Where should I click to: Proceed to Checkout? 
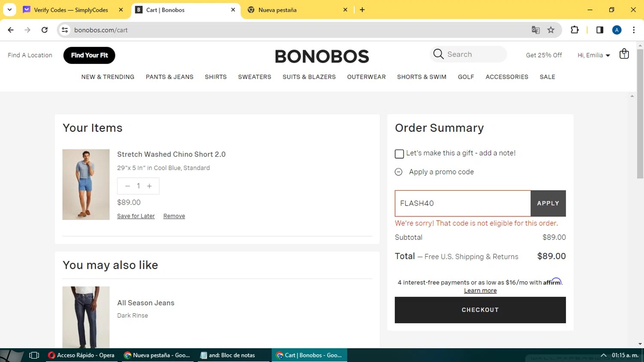tap(480, 310)
